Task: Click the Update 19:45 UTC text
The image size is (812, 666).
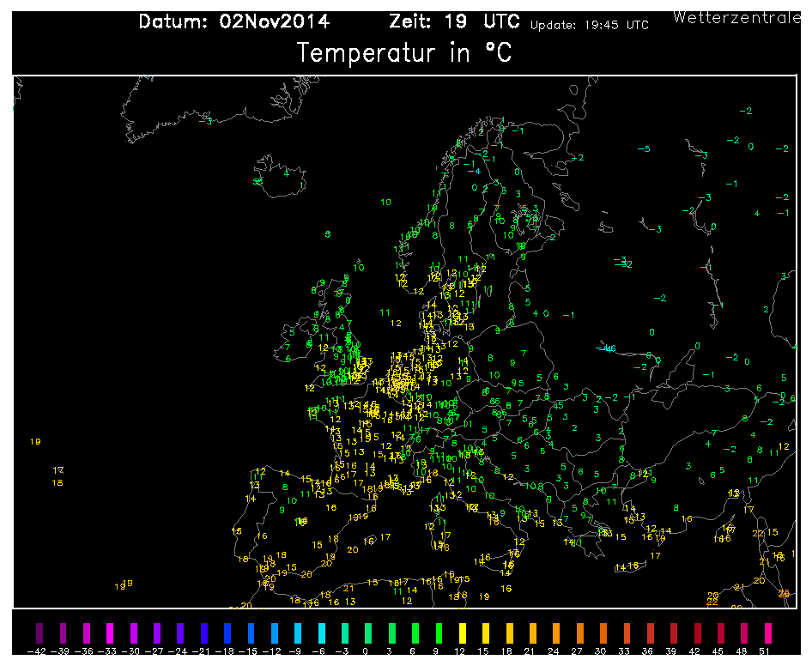Action: 590,25
